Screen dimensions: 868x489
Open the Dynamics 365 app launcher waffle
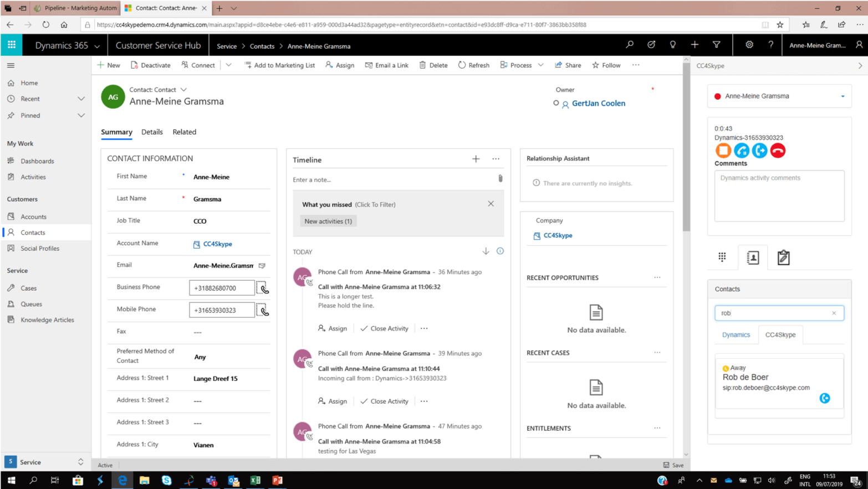[12, 45]
